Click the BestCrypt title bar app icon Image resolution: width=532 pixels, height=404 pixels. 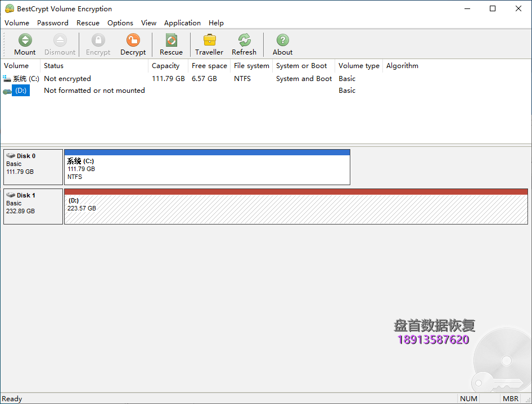(10, 8)
